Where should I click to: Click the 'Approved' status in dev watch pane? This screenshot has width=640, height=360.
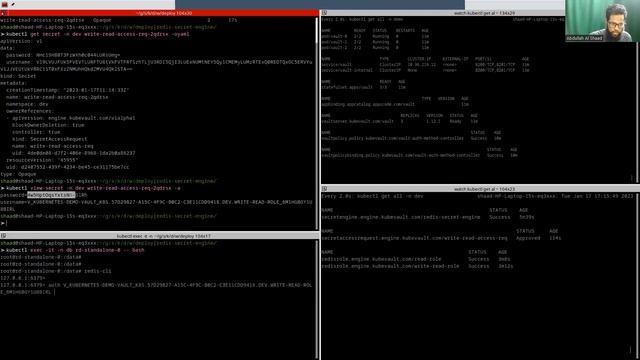click(x=528, y=238)
